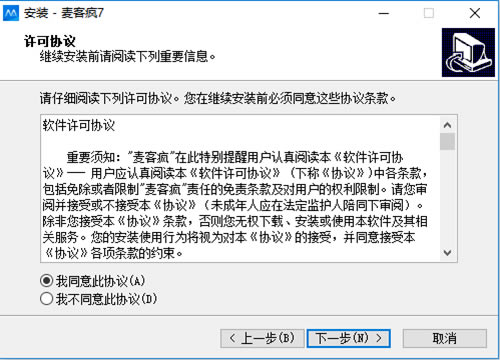
Task: Click the license scrollbar track below the thumb
Action: (x=447, y=197)
